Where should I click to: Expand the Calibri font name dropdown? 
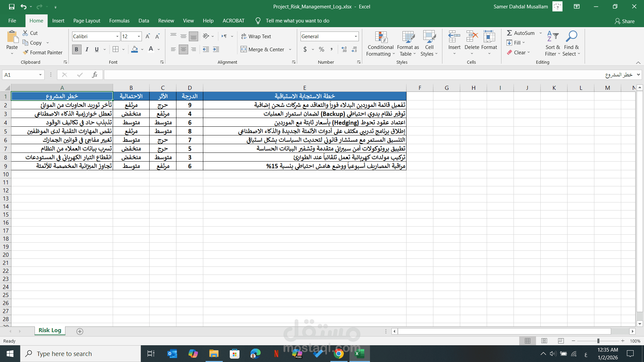coord(117,37)
